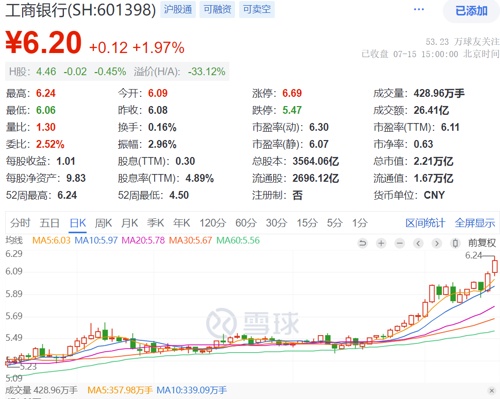
Task: Move chart right with arrow icon
Action: coord(437,243)
